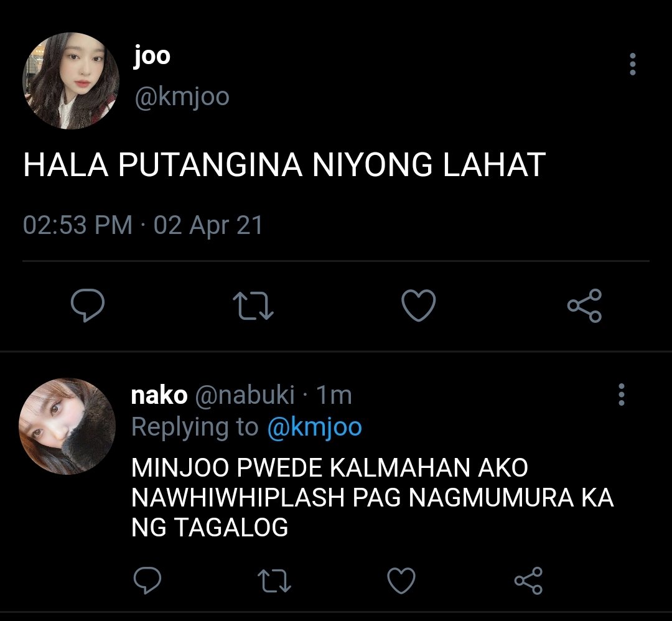Open the HALA PUTANGINA NIYONG LAHAT tweet text

coord(284,164)
